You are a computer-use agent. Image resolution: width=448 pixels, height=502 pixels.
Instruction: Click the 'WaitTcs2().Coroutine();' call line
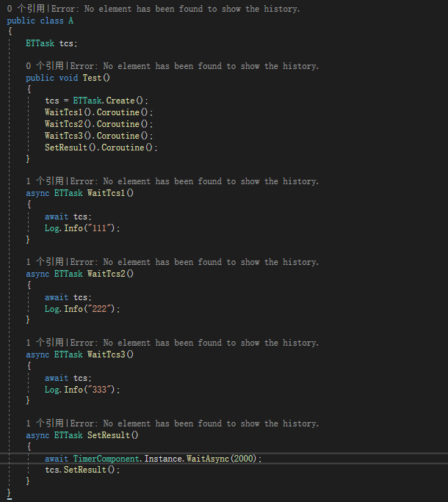coord(99,124)
